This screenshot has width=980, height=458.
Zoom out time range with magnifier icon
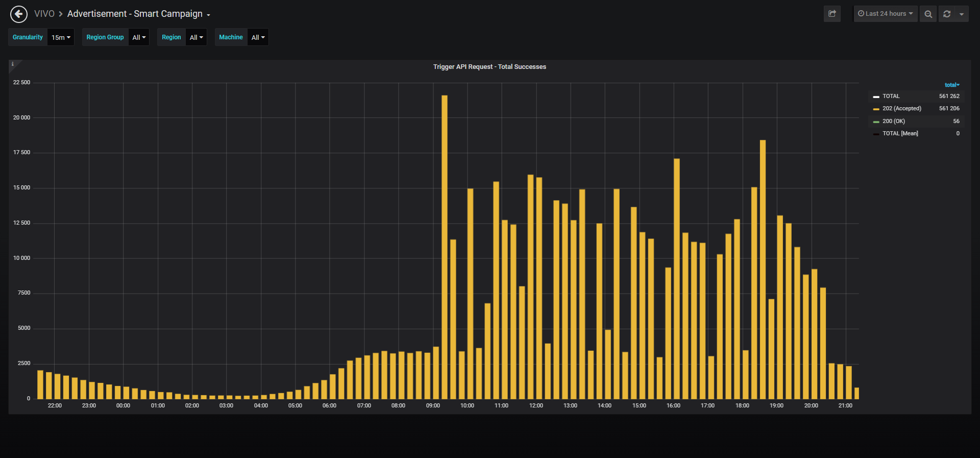point(928,14)
